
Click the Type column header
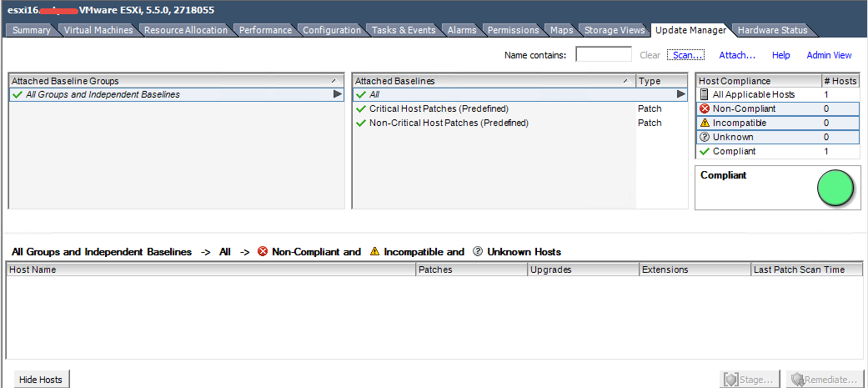tap(662, 81)
